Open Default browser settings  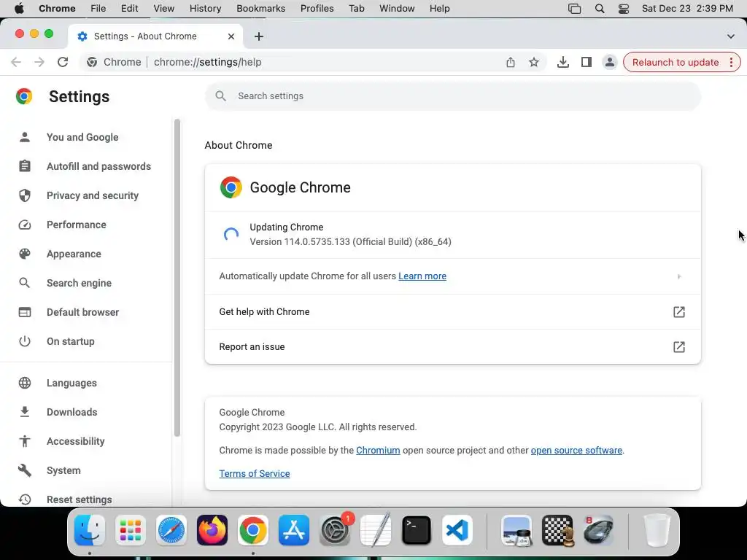click(x=82, y=312)
